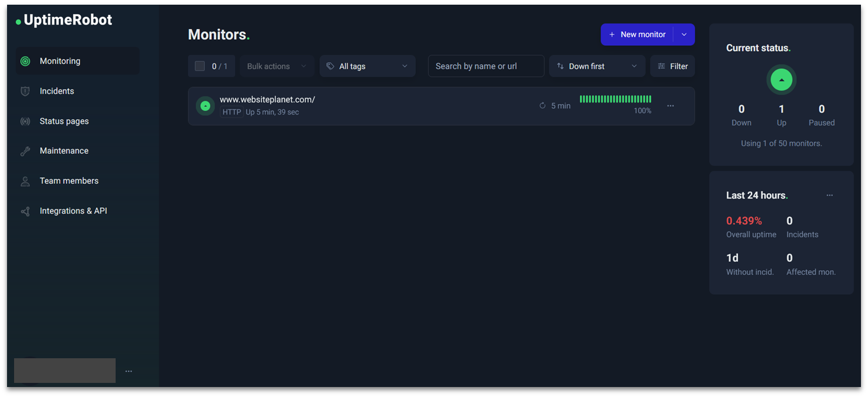The image size is (868, 397).
Task: Open the Last 24 hours options menu
Action: [829, 194]
